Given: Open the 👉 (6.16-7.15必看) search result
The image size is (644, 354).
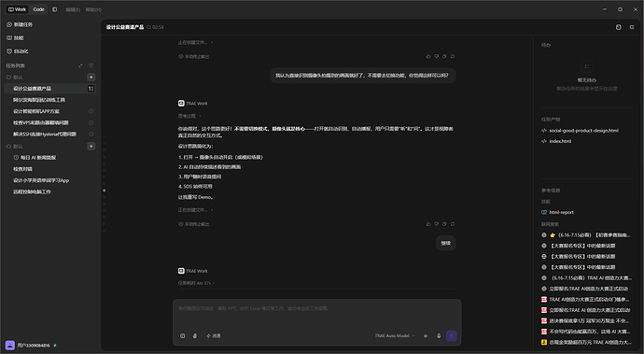Looking at the screenshot, I should [586, 235].
